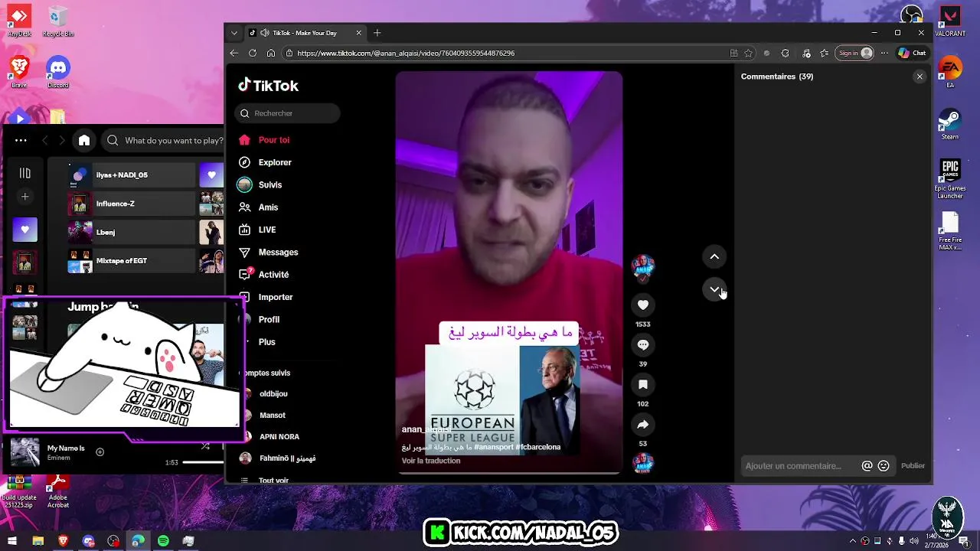The image size is (980, 551).
Task: Click the #fcbarcelona hashtag in caption
Action: pos(538,447)
